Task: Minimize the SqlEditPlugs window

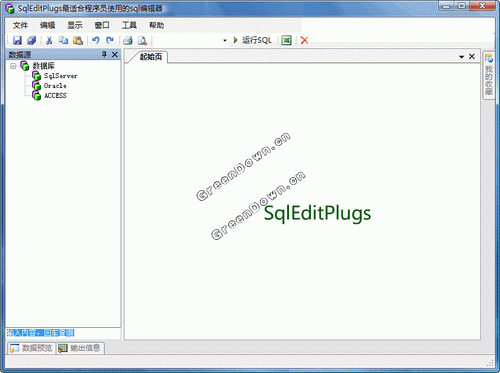Action: coord(446,6)
